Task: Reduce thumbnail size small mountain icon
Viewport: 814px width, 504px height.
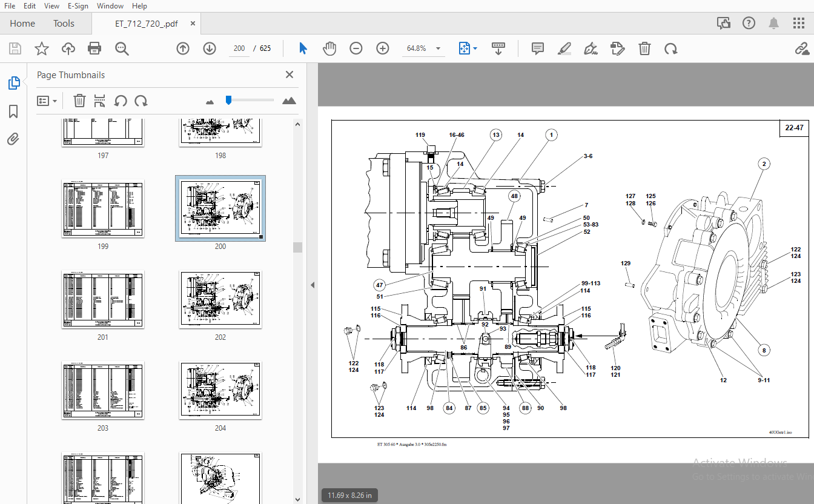Action: [x=210, y=102]
